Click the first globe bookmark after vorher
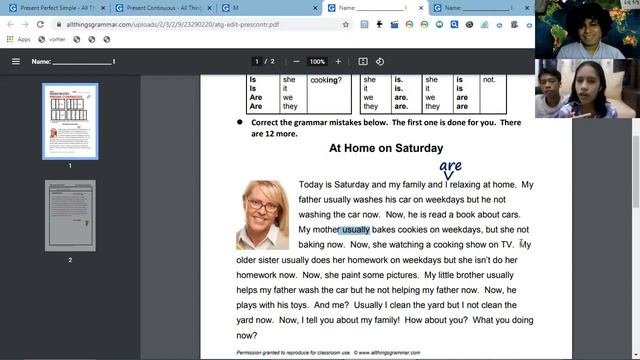The image size is (640, 360). [x=77, y=39]
